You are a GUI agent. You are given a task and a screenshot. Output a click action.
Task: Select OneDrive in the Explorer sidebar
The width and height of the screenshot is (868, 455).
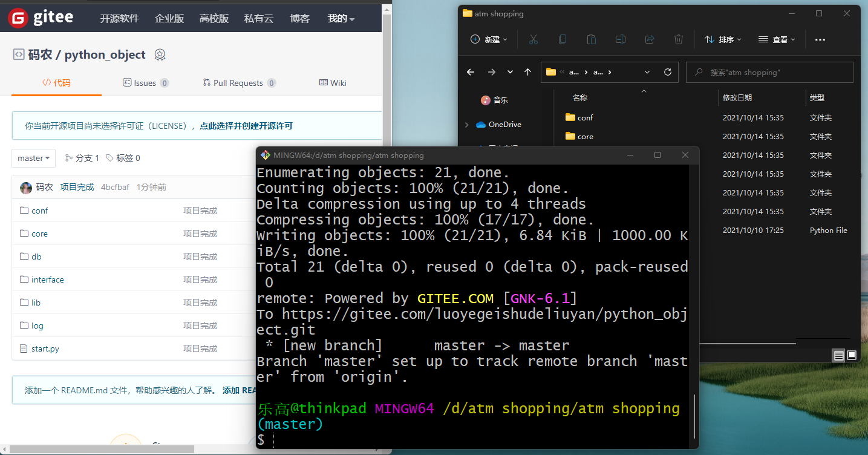click(498, 125)
